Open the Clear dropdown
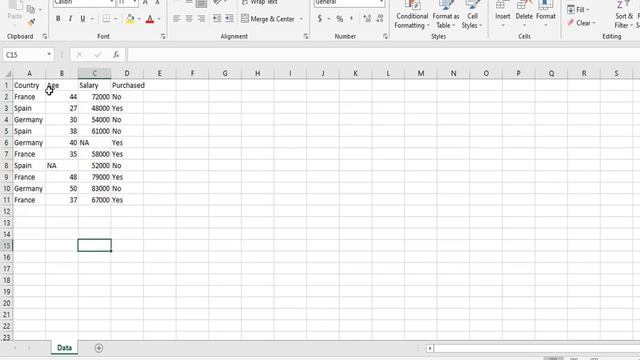Viewport: 640px width, 360px height. [x=581, y=23]
